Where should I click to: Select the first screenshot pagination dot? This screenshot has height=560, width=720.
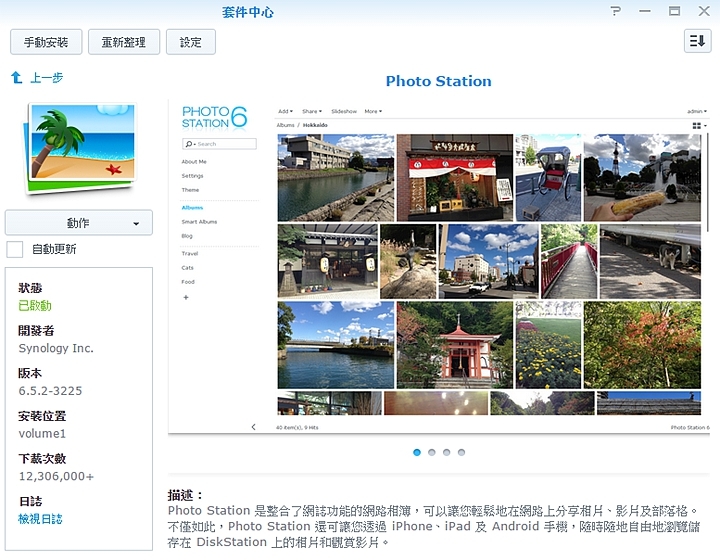click(x=417, y=452)
